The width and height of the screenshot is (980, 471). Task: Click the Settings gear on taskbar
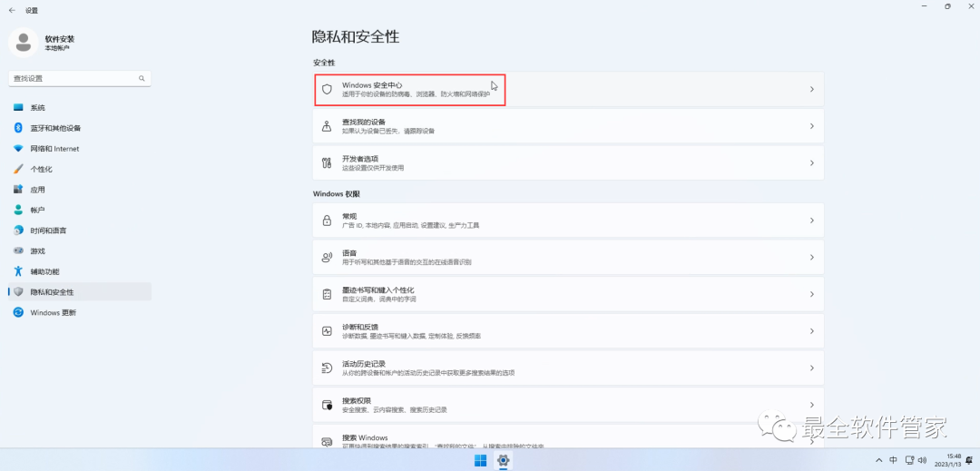point(503,461)
